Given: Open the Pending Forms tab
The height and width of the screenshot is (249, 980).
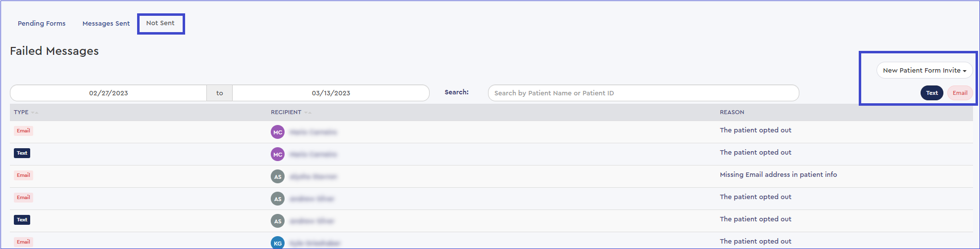Looking at the screenshot, I should 42,23.
